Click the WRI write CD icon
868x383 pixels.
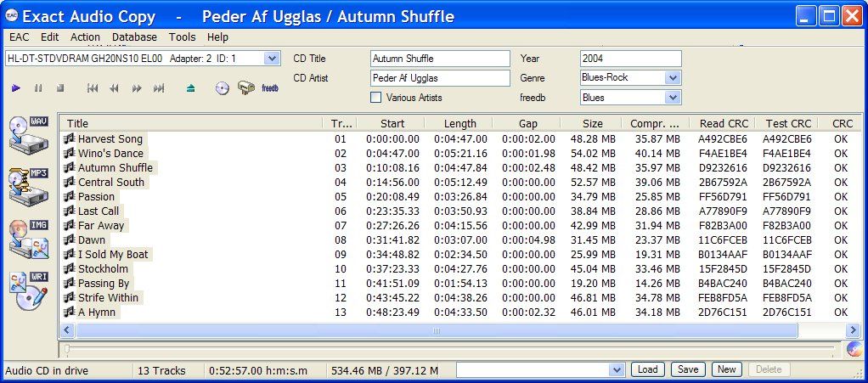pyautogui.click(x=28, y=291)
